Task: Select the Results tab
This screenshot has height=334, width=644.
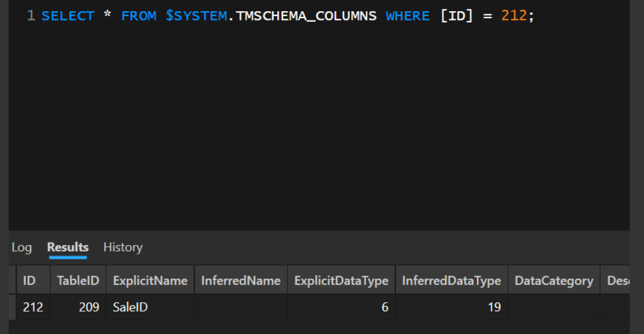Action: [x=68, y=247]
